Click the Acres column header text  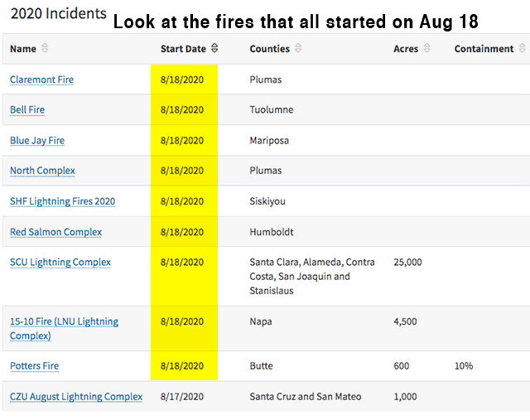point(406,49)
